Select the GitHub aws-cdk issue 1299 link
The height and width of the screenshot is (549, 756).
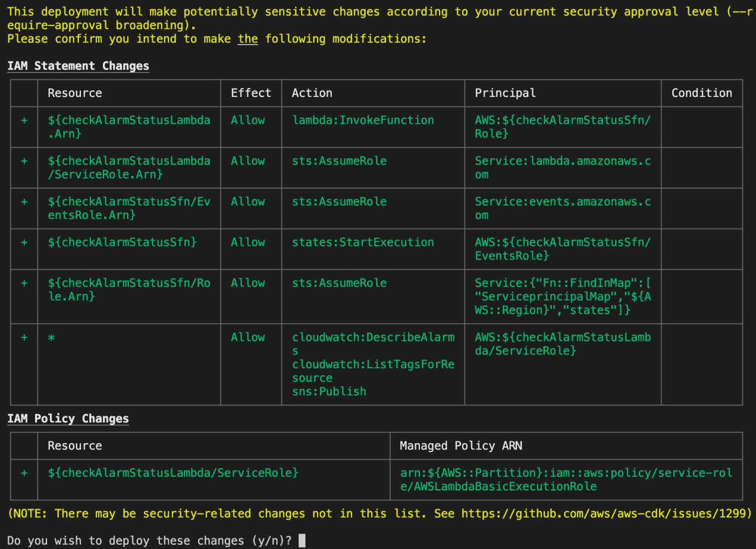coord(605,513)
